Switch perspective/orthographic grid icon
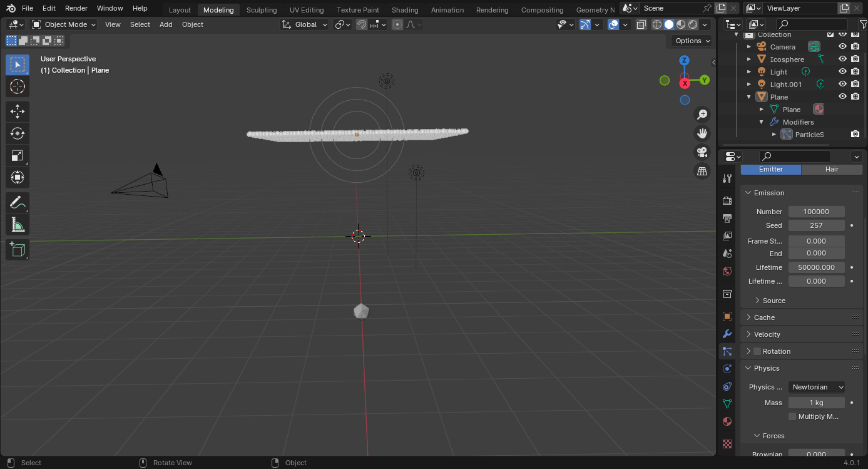 click(x=702, y=171)
